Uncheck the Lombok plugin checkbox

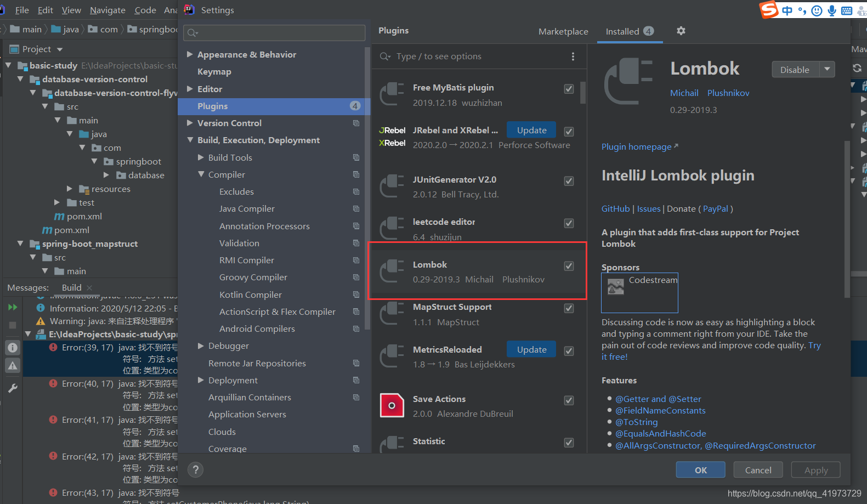click(569, 266)
